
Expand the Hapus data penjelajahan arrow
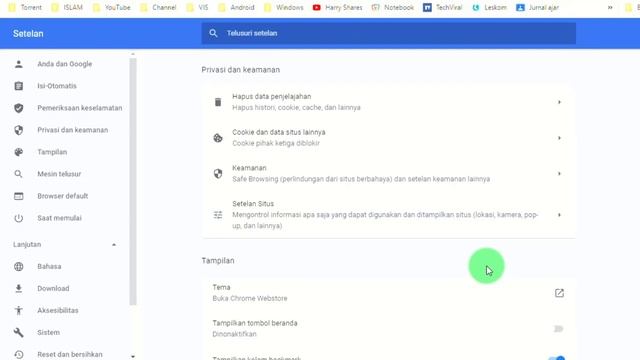point(559,102)
